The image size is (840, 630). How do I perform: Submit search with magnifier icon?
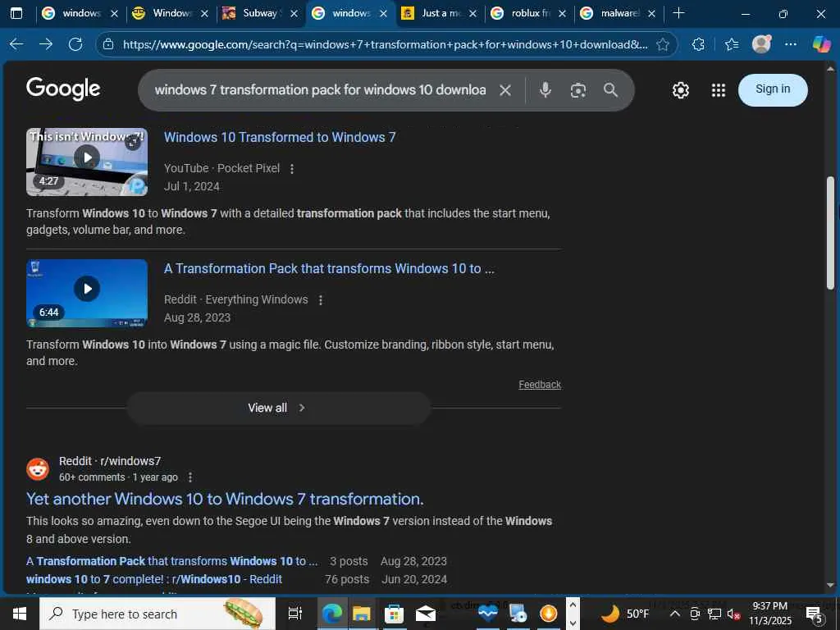[610, 90]
